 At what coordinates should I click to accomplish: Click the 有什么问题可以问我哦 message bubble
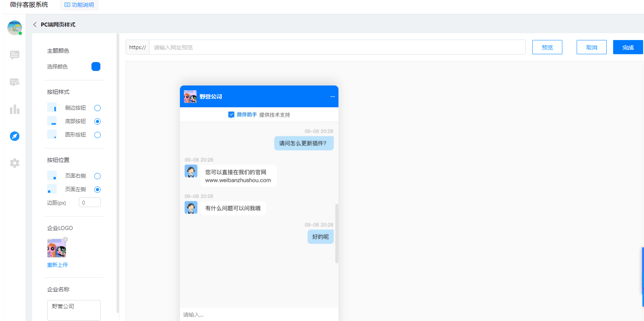coord(233,208)
